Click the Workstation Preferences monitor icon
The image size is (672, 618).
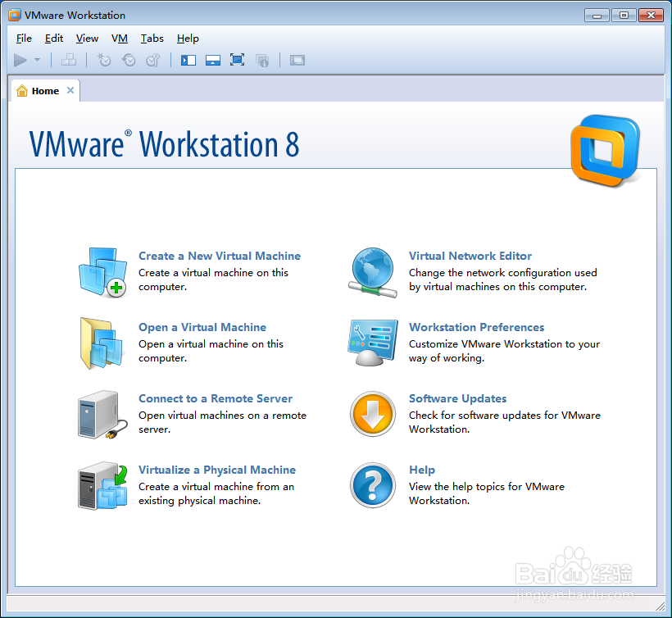pos(373,343)
